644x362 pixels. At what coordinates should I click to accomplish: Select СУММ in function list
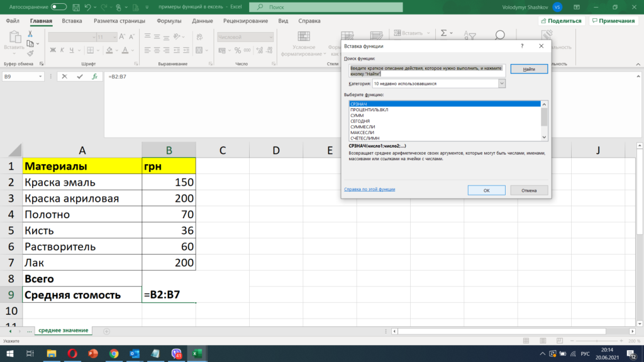tap(357, 116)
